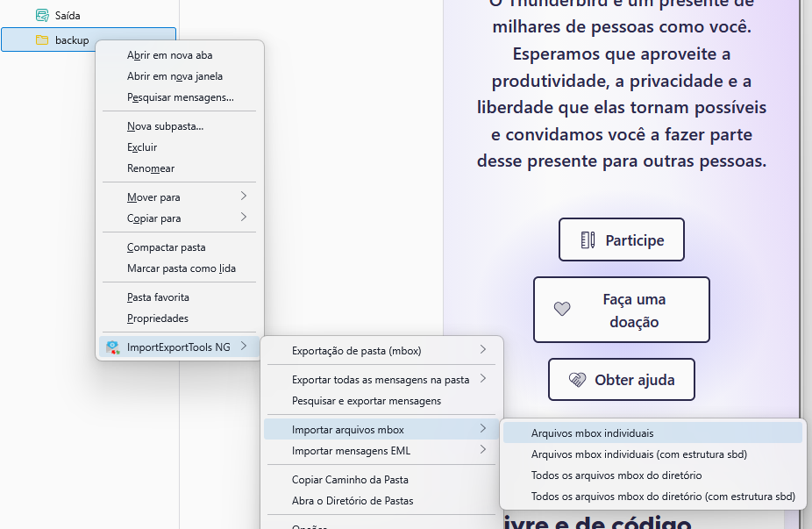
Task: Open Pesquisar mensagens... entry
Action: point(179,97)
